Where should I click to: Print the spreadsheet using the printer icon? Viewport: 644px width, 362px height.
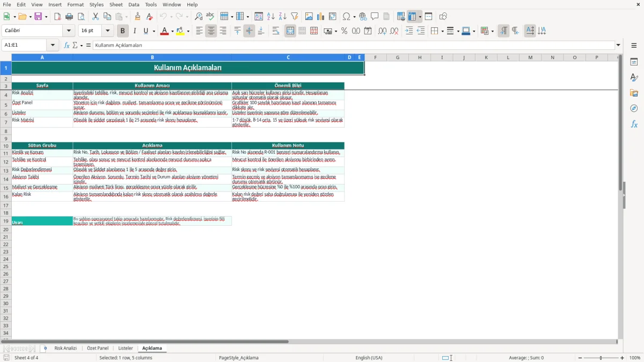tap(69, 17)
